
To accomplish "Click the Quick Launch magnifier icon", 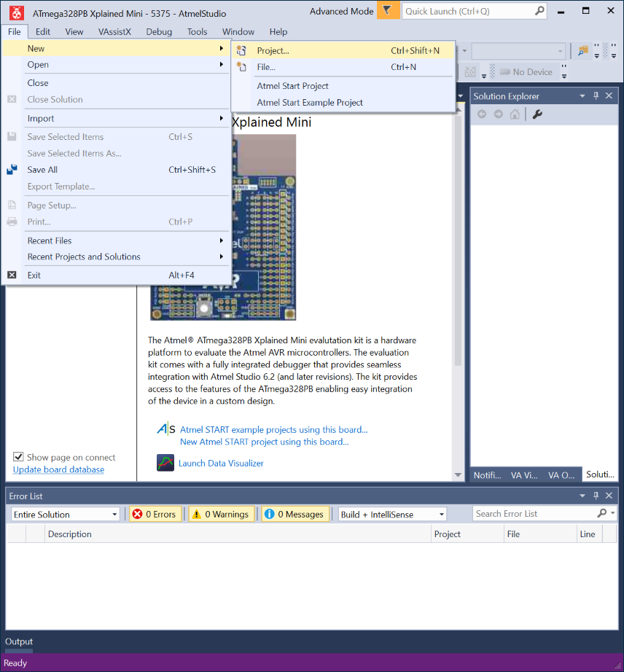I will coord(539,11).
